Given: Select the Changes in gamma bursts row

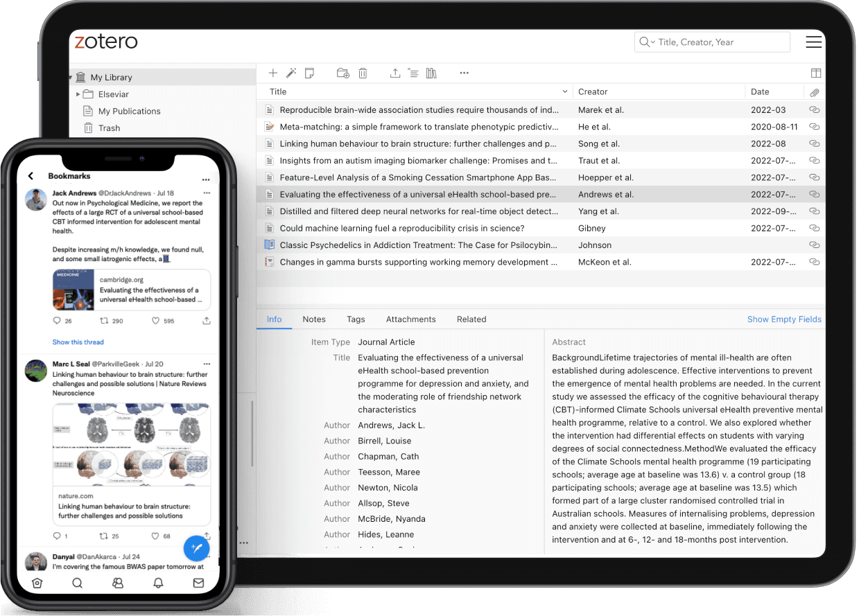Looking at the screenshot, I should tap(541, 262).
